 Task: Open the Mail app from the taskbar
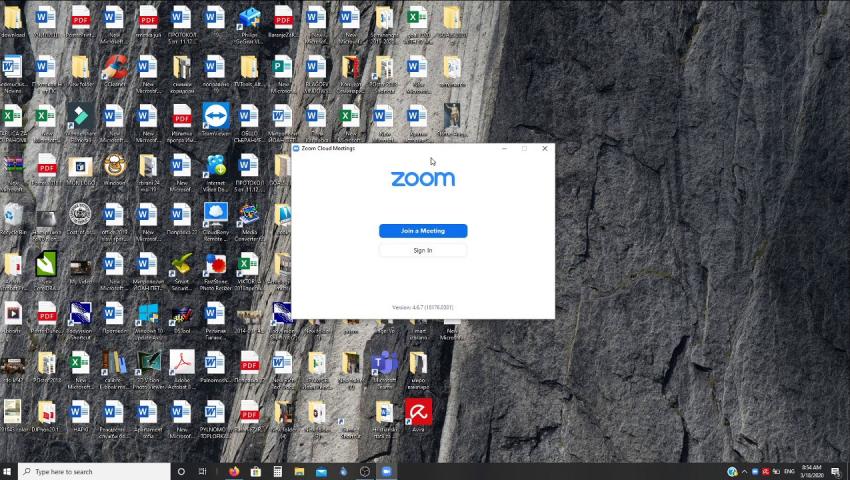[321, 471]
